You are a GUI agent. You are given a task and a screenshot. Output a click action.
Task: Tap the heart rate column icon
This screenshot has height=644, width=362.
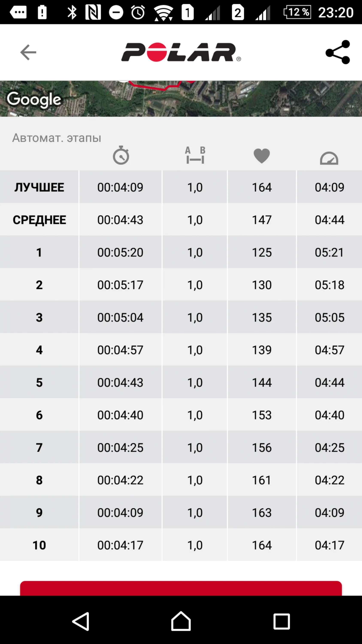[x=262, y=156]
